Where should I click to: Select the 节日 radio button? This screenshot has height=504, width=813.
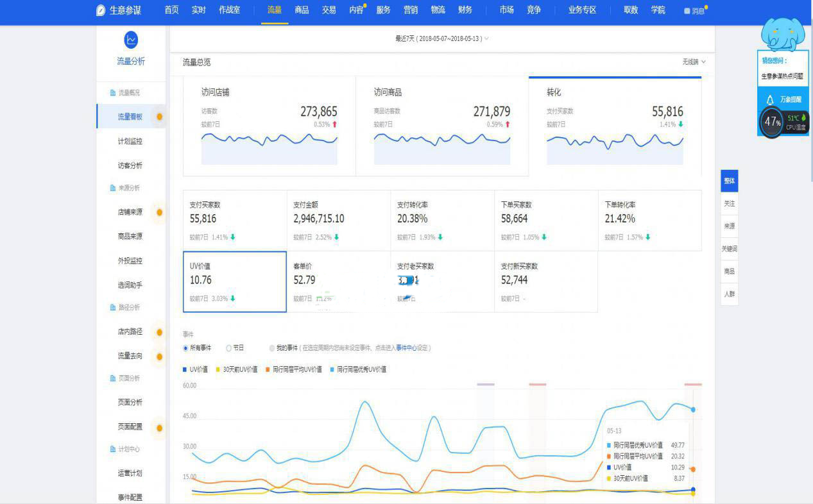(228, 348)
